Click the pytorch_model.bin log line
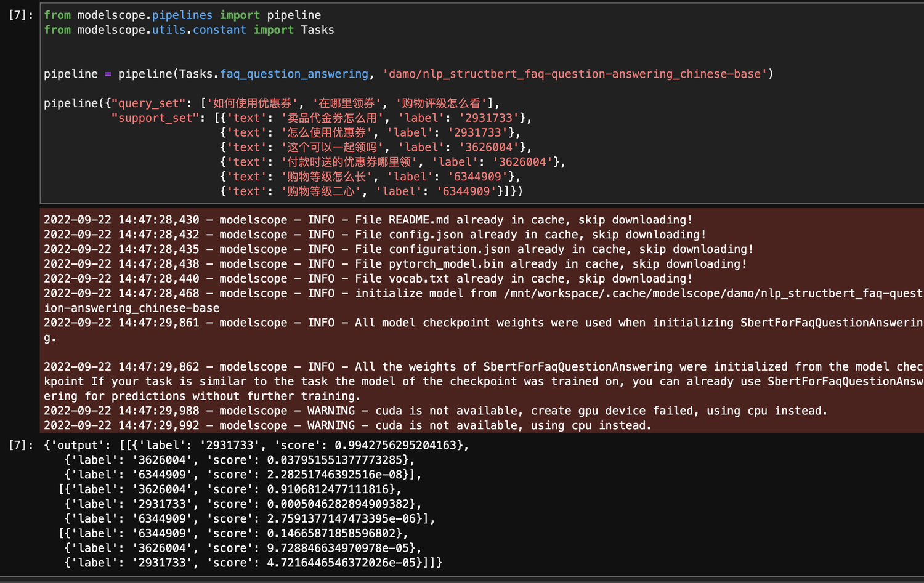 (x=395, y=264)
